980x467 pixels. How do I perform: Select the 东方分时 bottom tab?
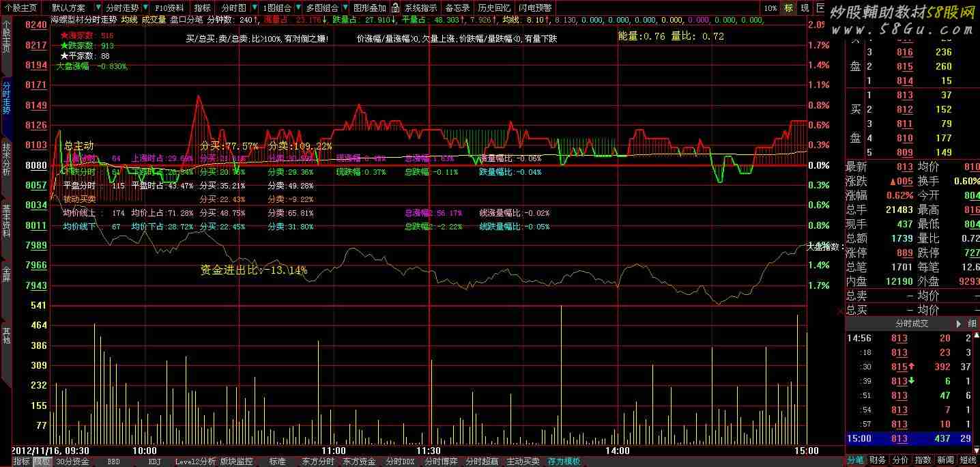click(x=318, y=462)
